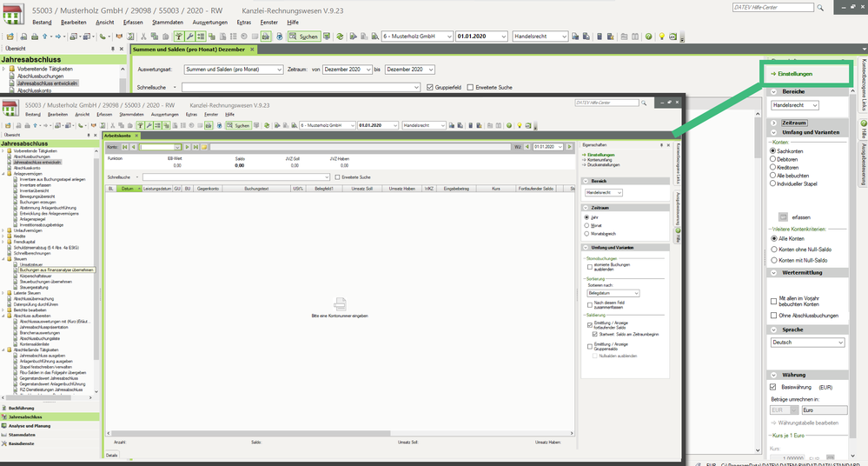Open Bestand menu in back window
Viewport: 868px width, 466px height.
click(42, 22)
